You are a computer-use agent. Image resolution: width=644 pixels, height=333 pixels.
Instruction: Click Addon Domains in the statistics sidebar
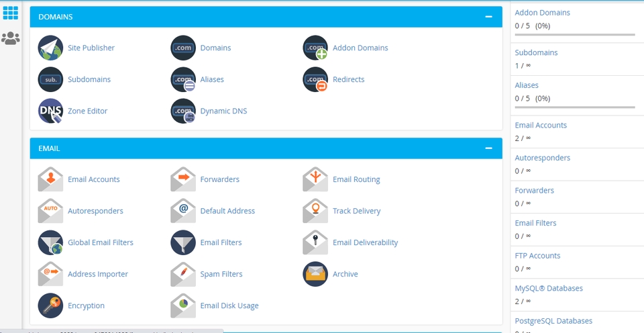click(543, 13)
